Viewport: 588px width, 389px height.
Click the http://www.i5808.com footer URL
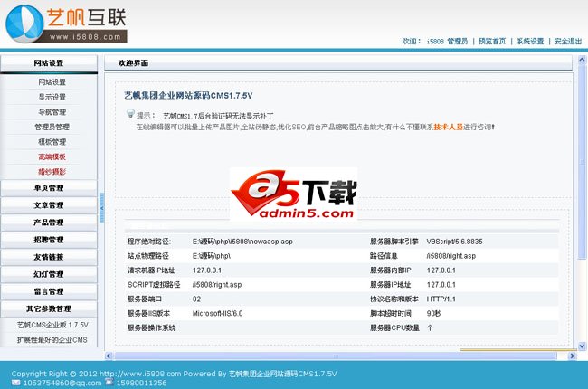click(x=140, y=374)
